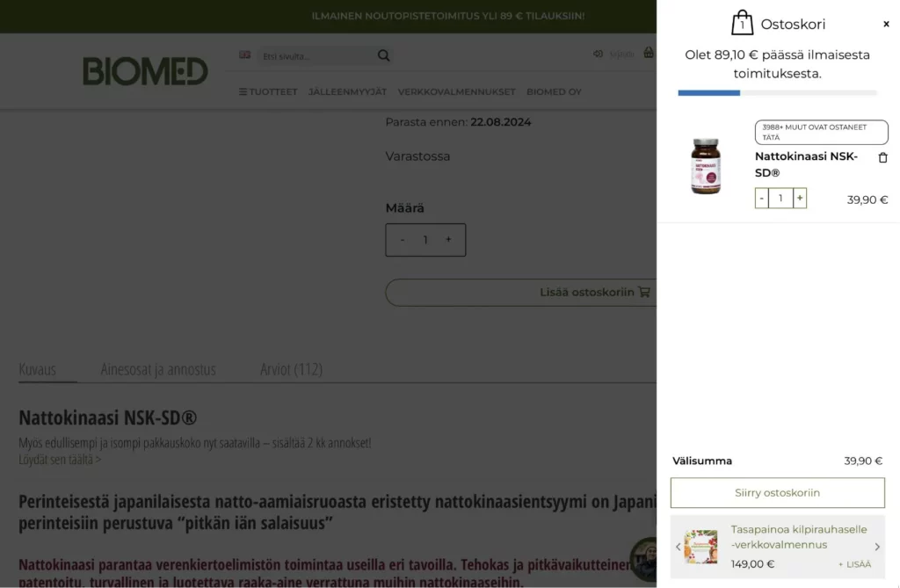
Task: Open the Ainesosat ja annostus tab
Action: [158, 369]
